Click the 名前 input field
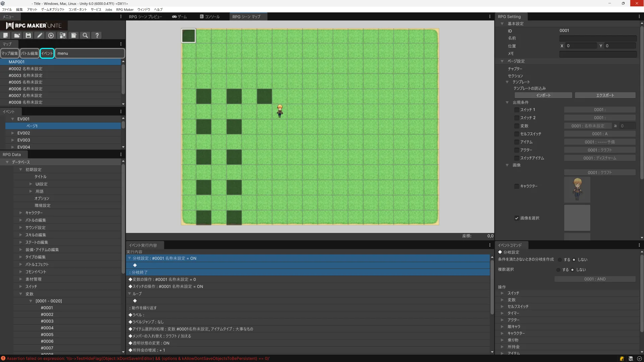Screen dimensions: 644x362 (598, 38)
